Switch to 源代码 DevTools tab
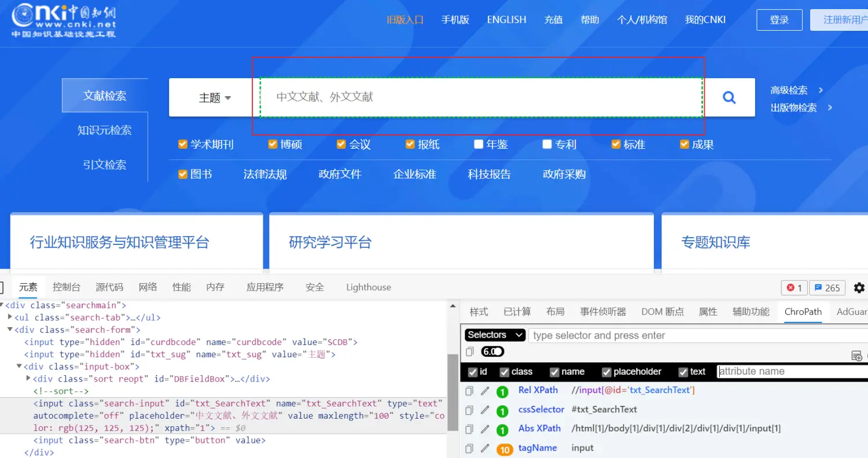 pyautogui.click(x=109, y=287)
